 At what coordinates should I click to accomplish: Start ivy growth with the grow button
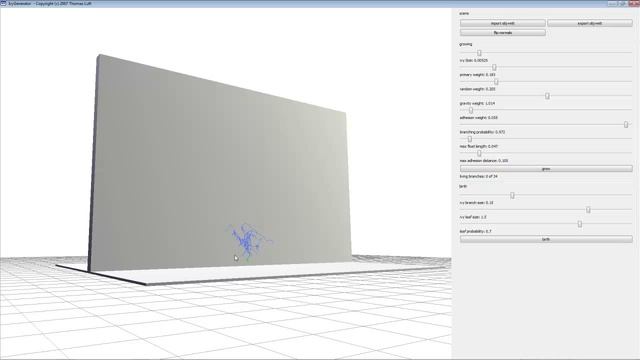tap(546, 169)
